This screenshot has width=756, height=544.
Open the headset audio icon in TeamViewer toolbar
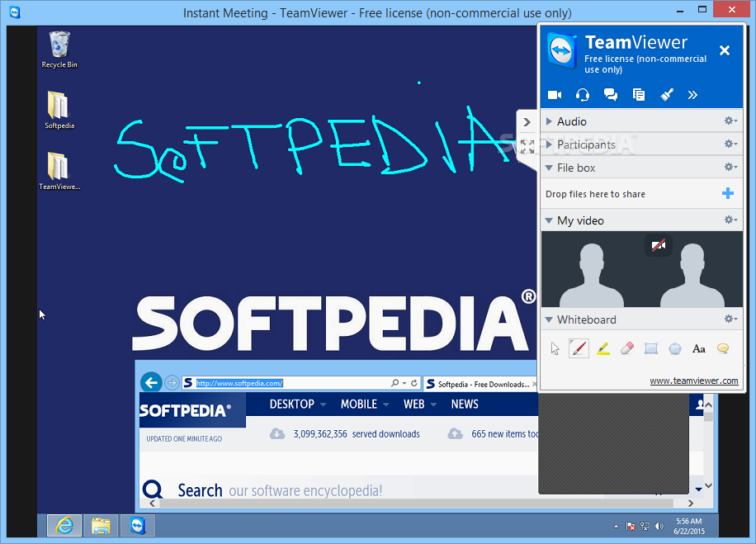[583, 95]
